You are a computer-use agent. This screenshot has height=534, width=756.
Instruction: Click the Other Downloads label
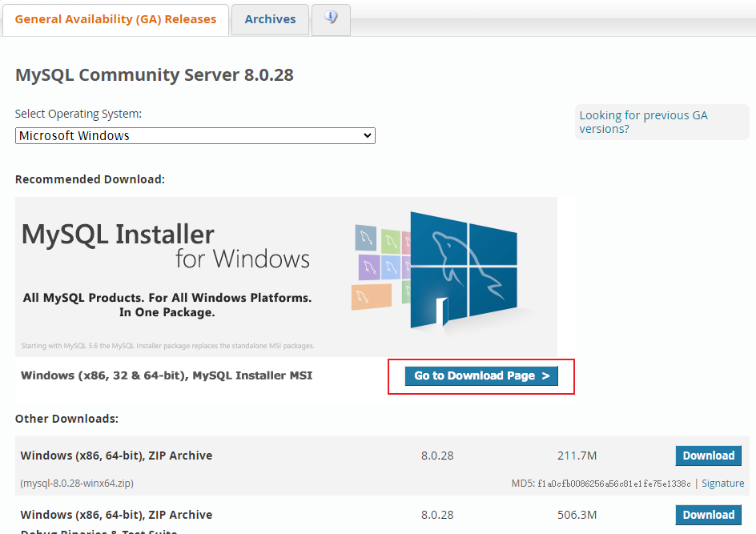coord(66,419)
